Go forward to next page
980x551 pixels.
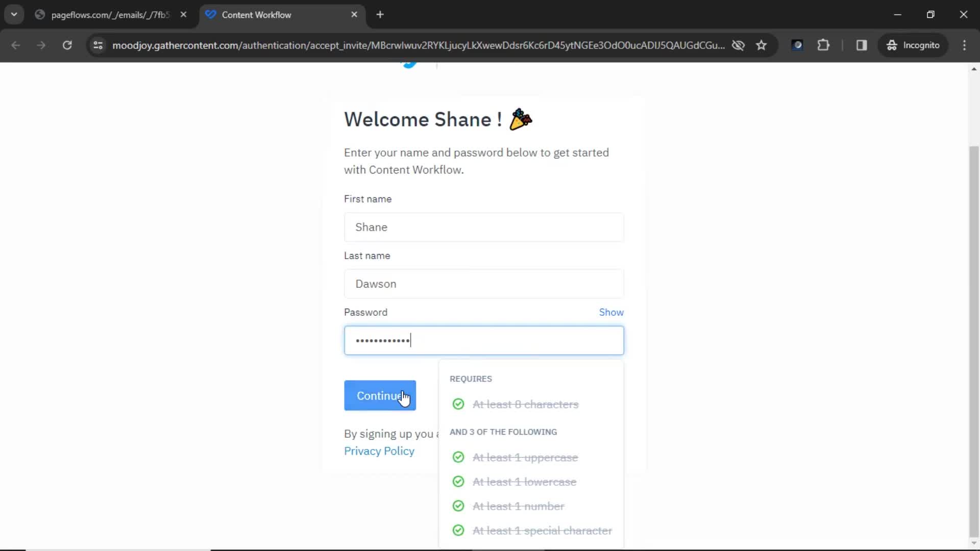41,45
